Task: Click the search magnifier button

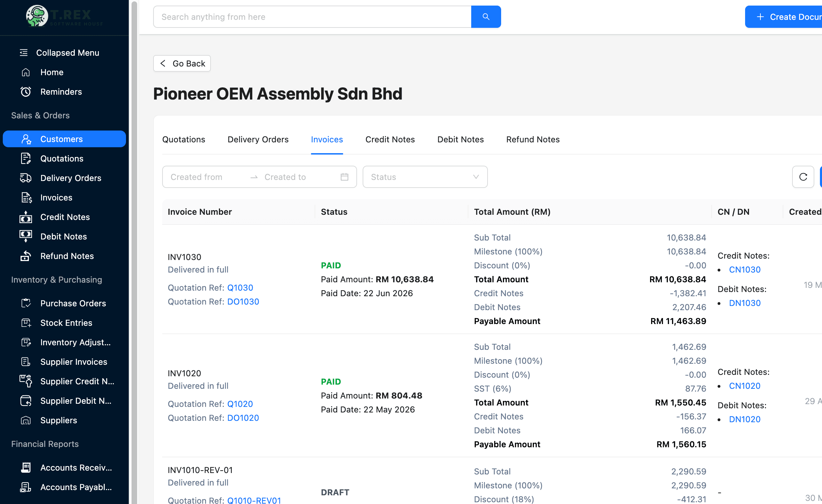Action: click(486, 17)
